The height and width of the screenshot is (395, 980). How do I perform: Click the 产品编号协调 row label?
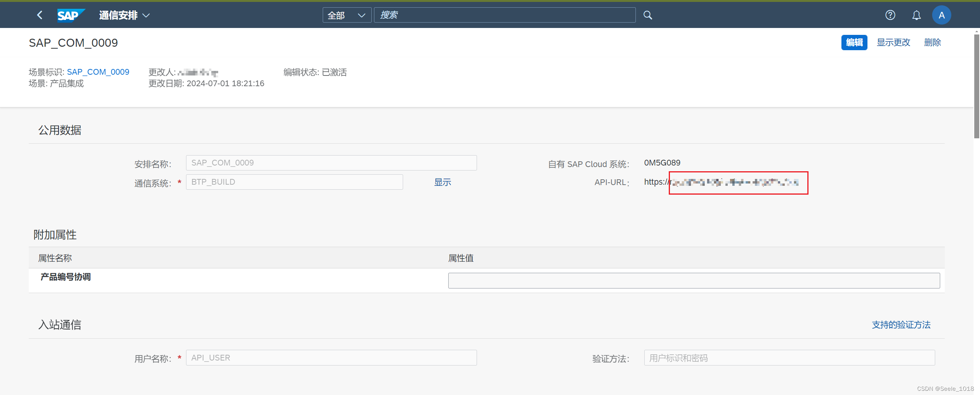65,277
